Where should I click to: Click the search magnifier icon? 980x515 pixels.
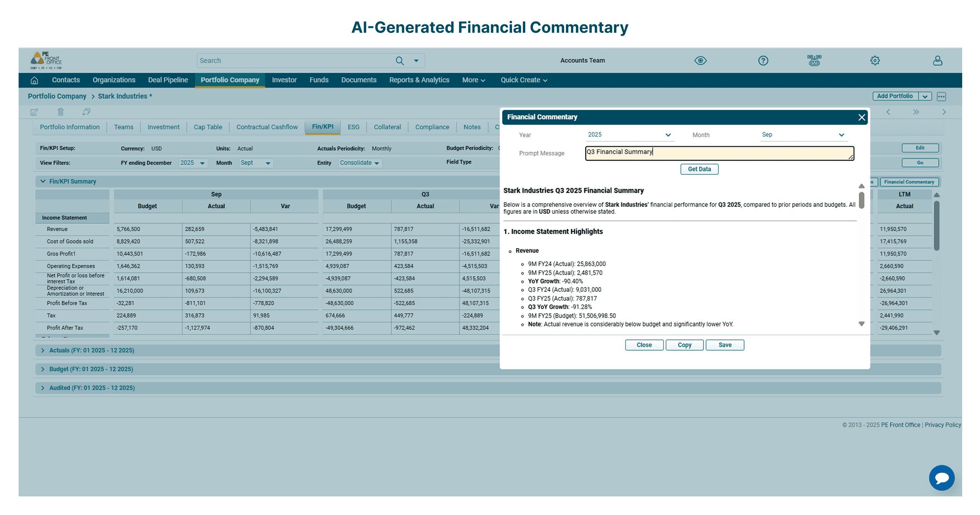pos(400,61)
